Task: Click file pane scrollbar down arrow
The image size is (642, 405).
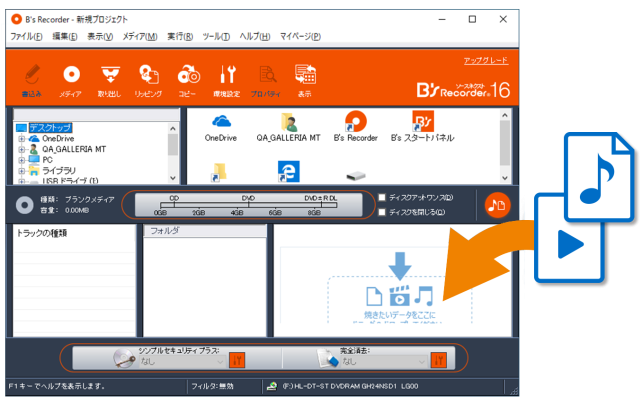Action: click(505, 178)
